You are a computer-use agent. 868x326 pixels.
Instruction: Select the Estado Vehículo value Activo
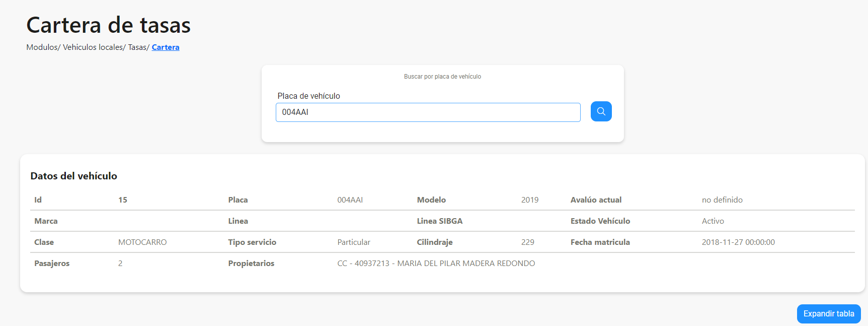[x=713, y=221]
